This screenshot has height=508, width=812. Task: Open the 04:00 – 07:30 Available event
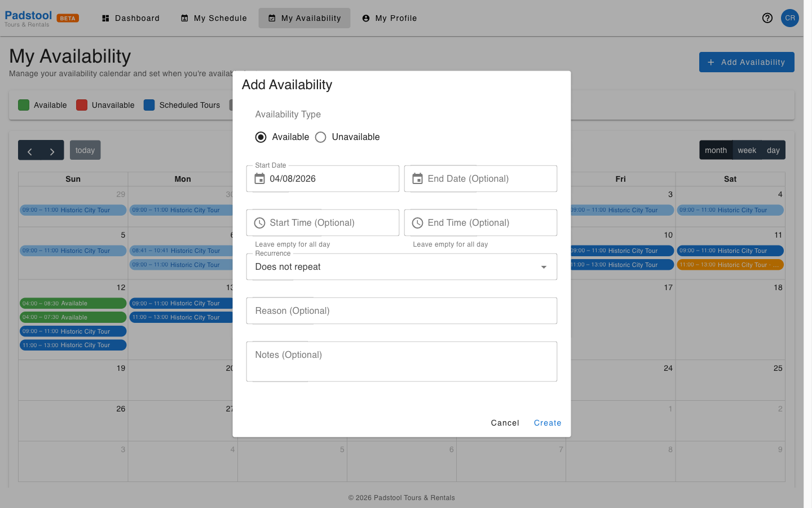(x=73, y=317)
